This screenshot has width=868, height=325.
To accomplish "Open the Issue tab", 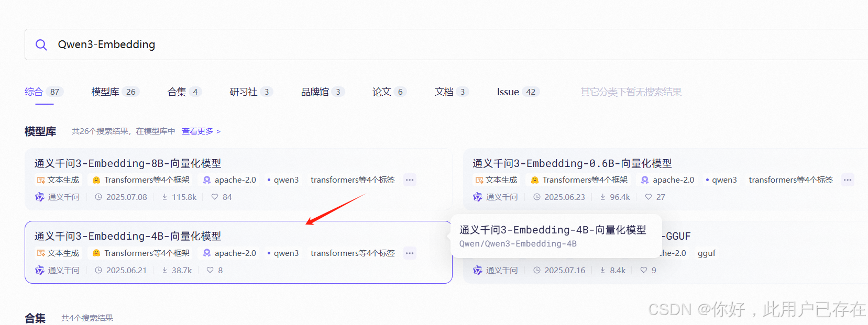I will point(518,92).
